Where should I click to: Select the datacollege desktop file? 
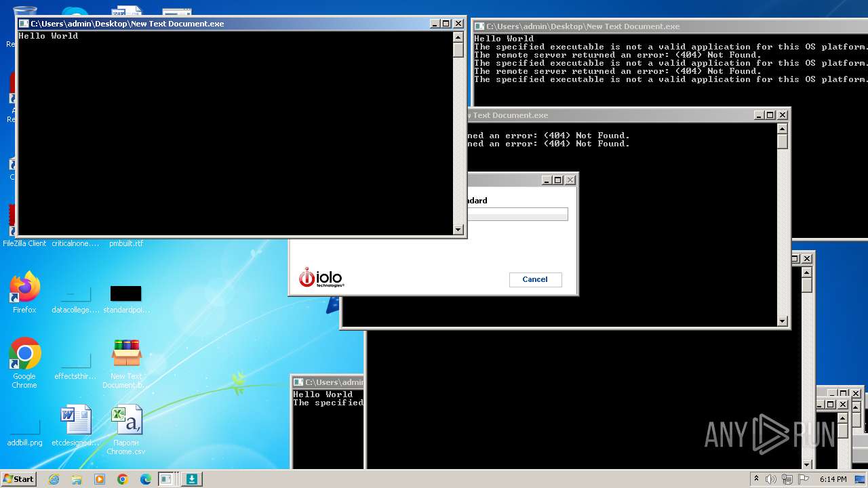(x=75, y=298)
